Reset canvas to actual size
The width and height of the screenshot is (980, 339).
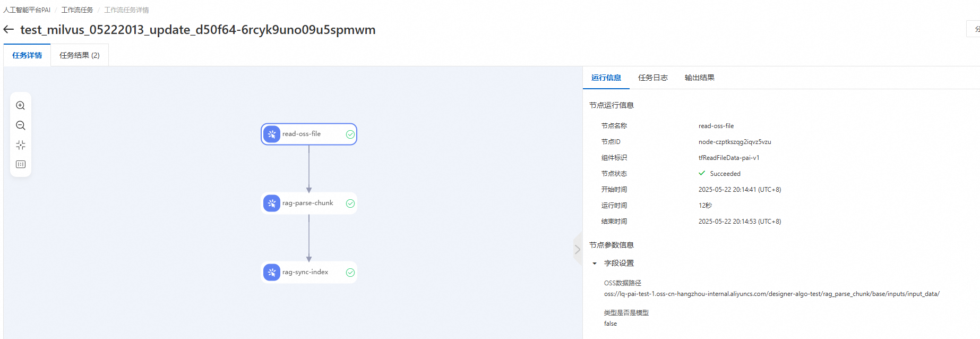[x=21, y=164]
